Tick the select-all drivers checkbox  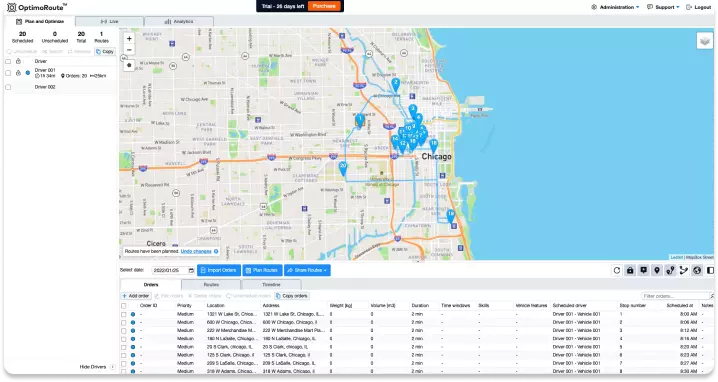[x=8, y=61]
